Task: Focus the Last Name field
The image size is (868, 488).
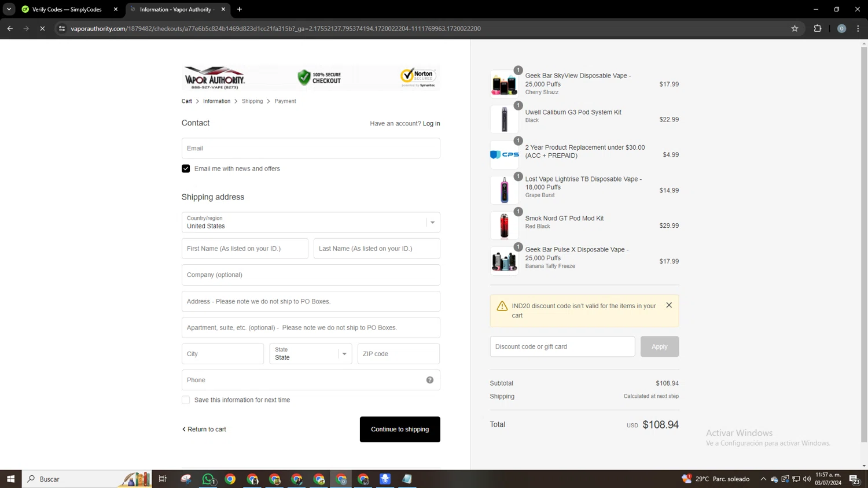Action: 377,249
